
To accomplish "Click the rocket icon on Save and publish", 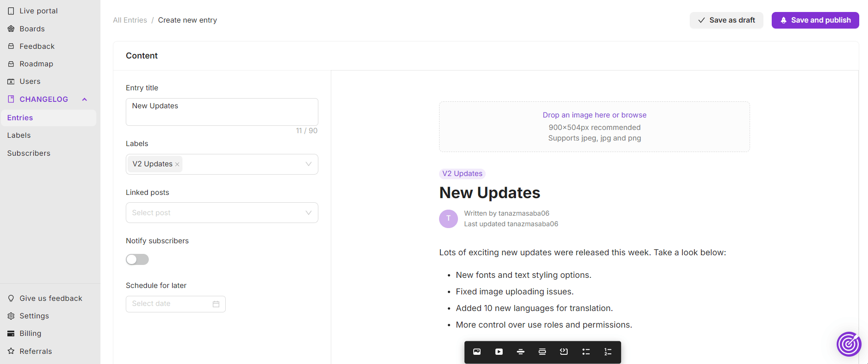I will (784, 20).
